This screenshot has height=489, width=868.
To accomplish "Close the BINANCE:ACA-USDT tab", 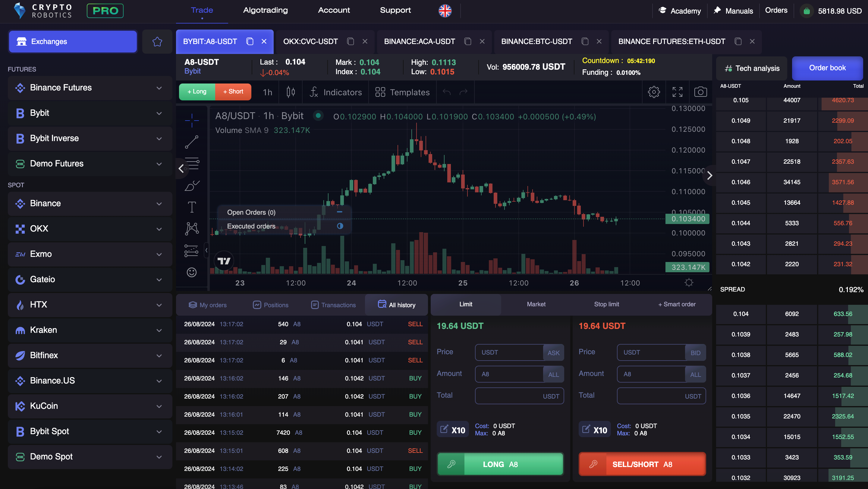I will tap(482, 41).
